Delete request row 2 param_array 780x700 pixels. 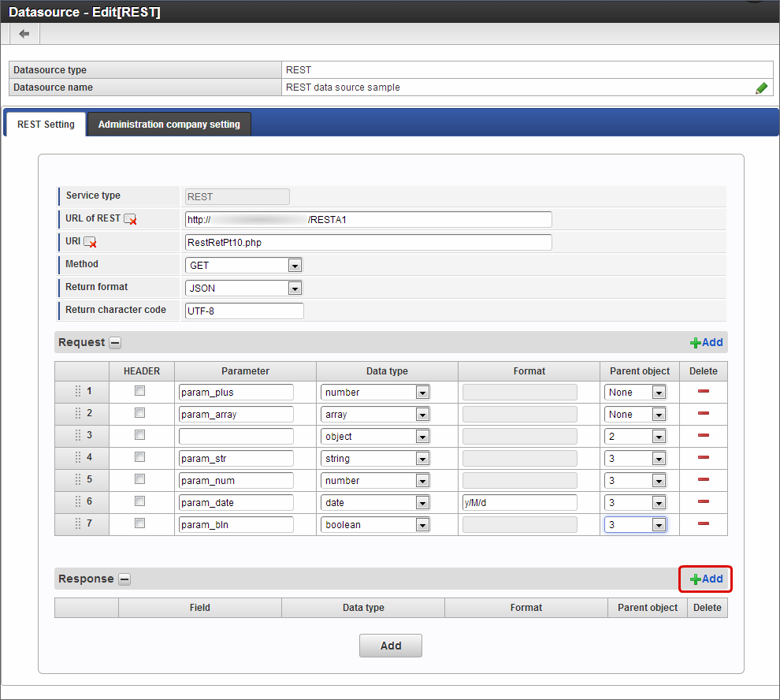703,413
